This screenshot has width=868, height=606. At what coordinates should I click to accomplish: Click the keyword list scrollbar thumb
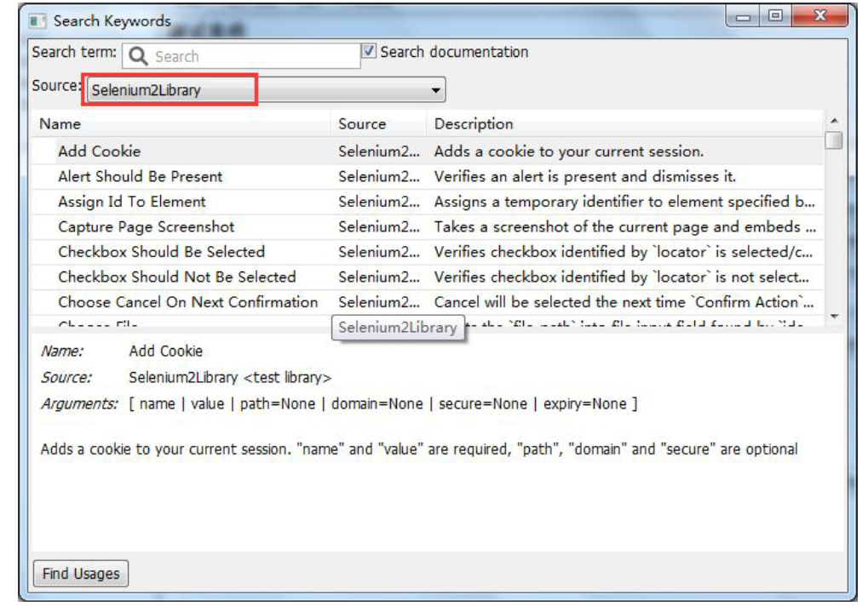[834, 140]
